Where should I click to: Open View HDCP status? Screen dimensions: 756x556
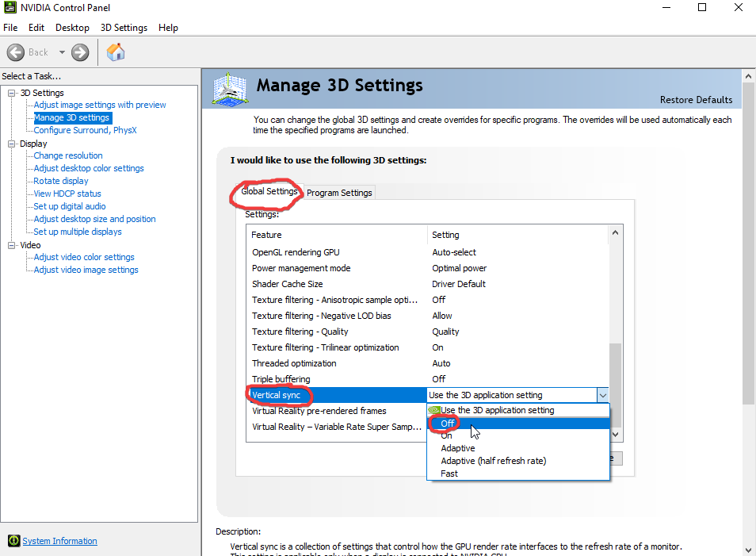(67, 194)
